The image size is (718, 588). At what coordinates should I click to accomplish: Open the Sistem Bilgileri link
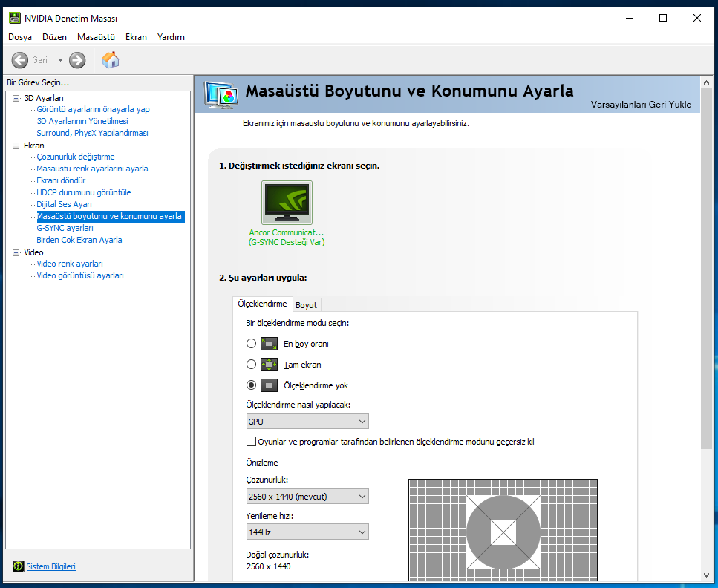(50, 566)
